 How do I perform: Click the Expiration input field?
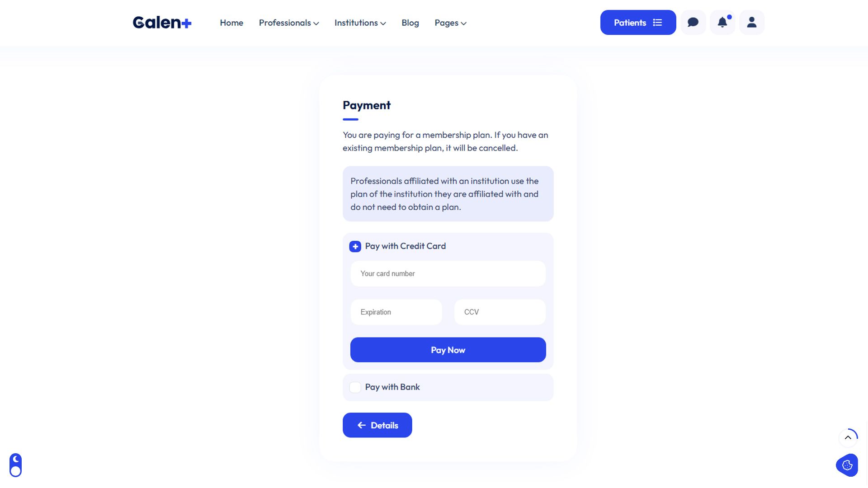click(x=396, y=312)
